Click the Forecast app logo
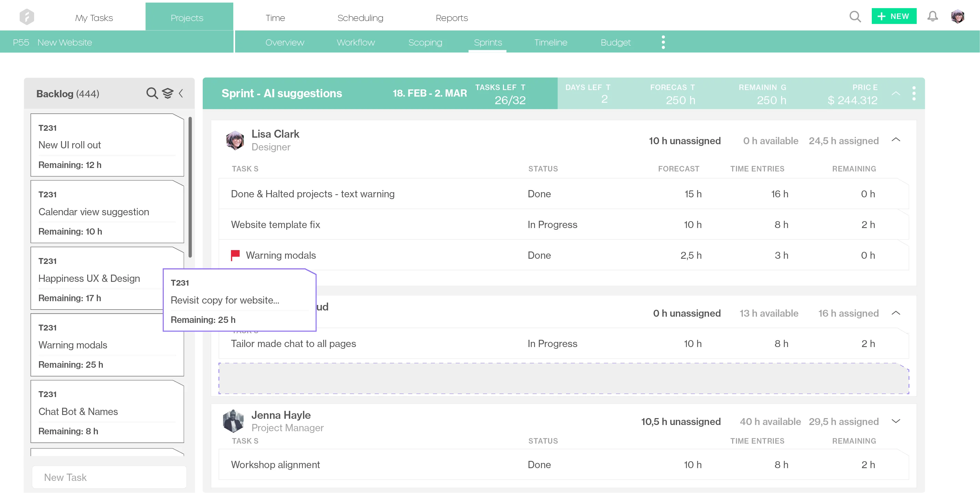 27,17
